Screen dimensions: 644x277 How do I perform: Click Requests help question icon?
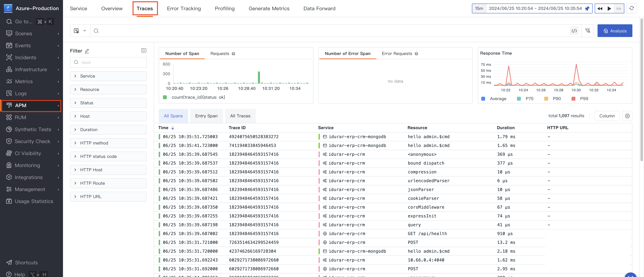click(x=233, y=54)
